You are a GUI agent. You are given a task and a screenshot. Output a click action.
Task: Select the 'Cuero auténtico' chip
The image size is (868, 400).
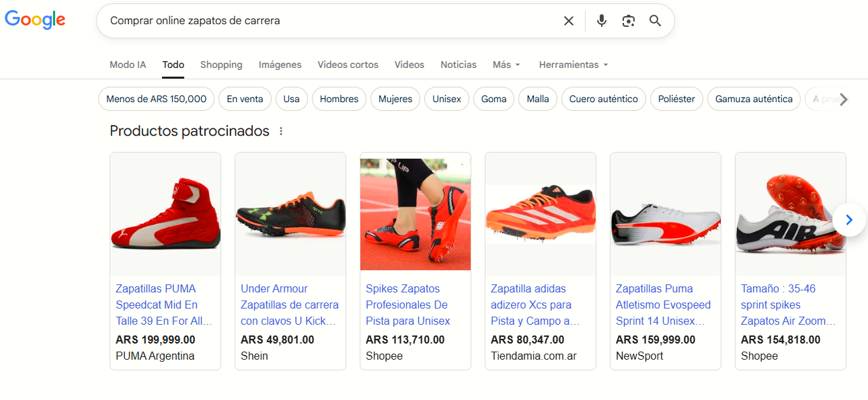[604, 99]
